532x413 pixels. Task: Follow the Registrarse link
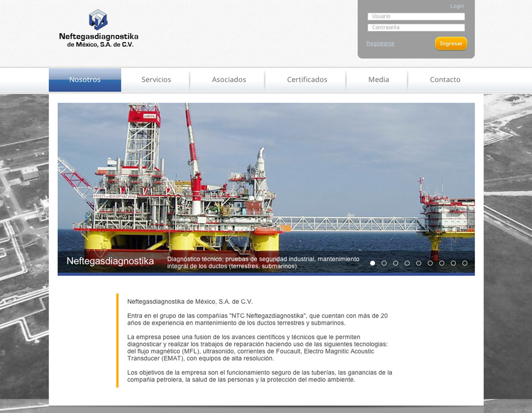(x=380, y=44)
